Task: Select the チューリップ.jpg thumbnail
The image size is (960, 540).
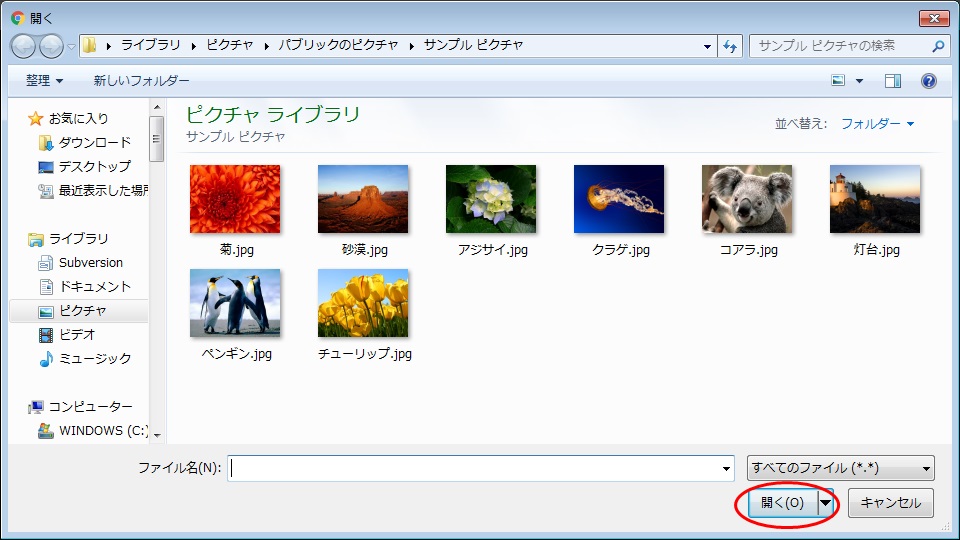Action: (363, 303)
